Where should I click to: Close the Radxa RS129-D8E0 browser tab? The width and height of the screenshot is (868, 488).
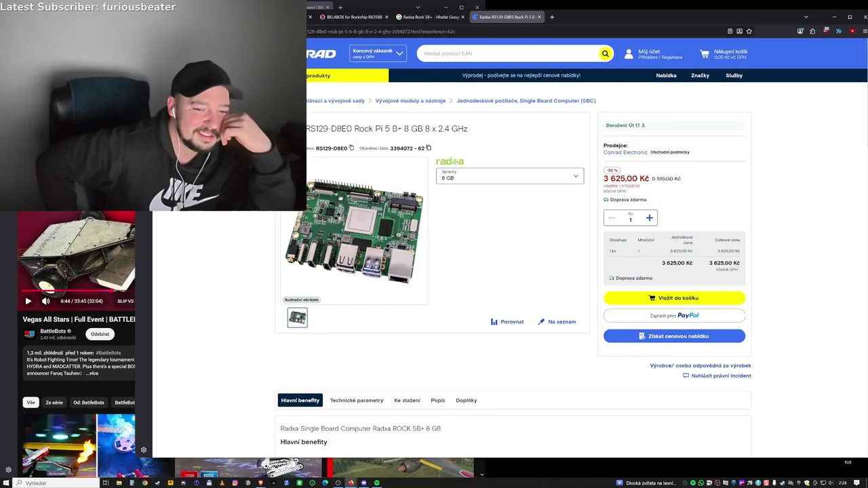pos(539,17)
